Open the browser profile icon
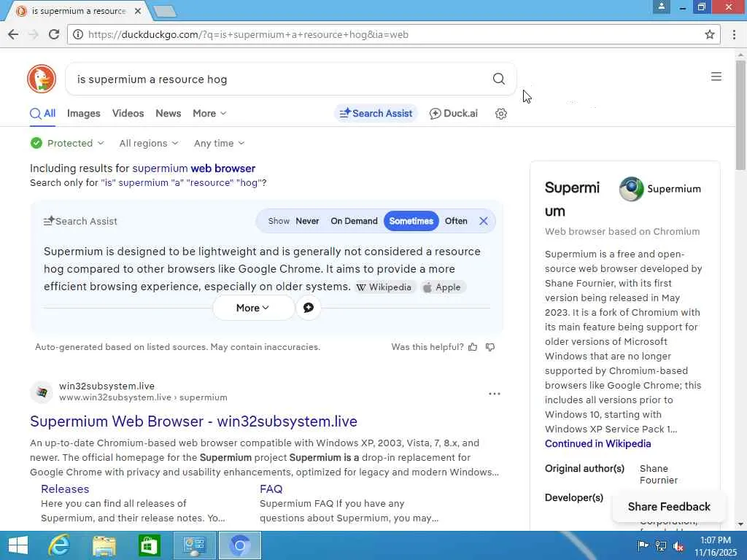 click(661, 7)
